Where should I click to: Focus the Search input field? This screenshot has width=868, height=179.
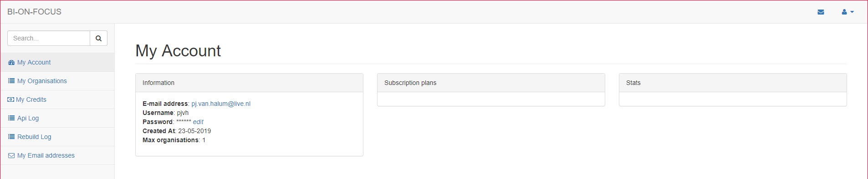click(49, 38)
